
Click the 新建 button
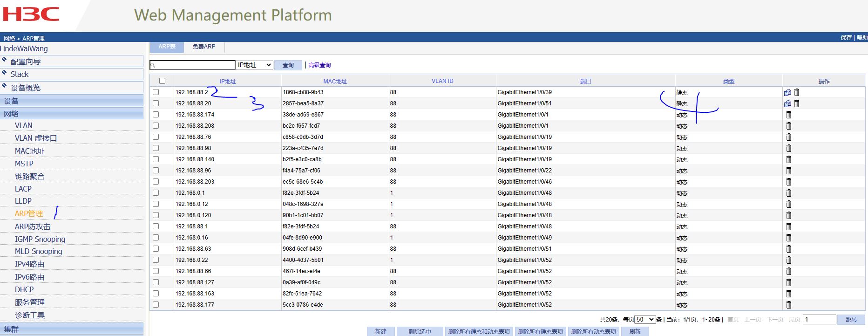pos(380,331)
